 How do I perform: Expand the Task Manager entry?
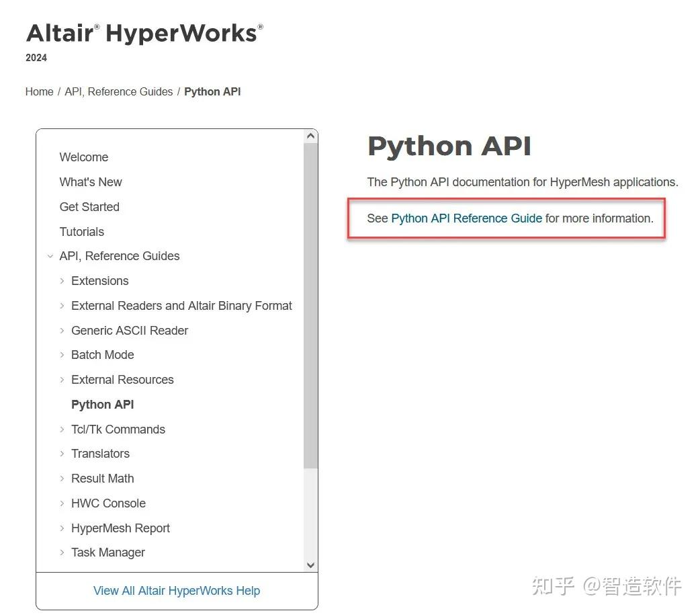point(61,552)
